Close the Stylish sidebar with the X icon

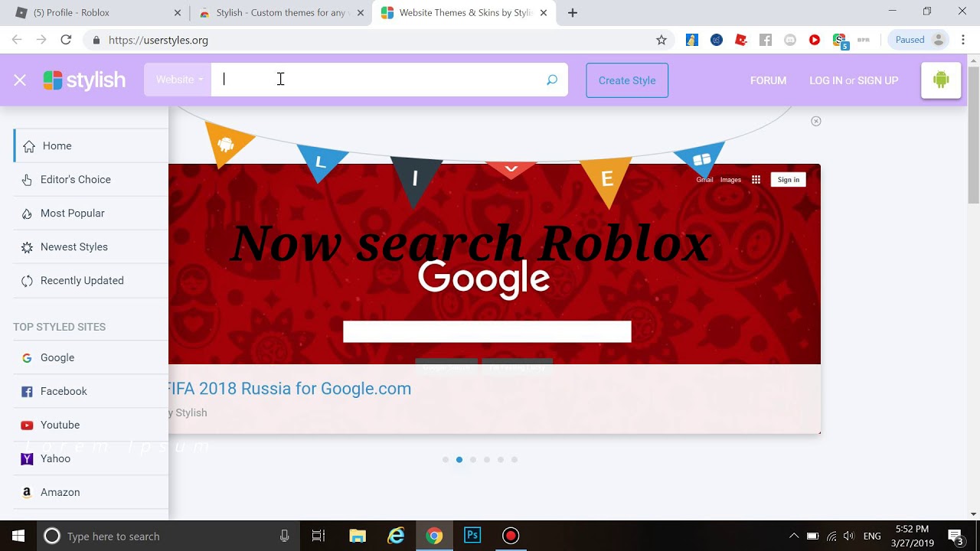coord(20,80)
